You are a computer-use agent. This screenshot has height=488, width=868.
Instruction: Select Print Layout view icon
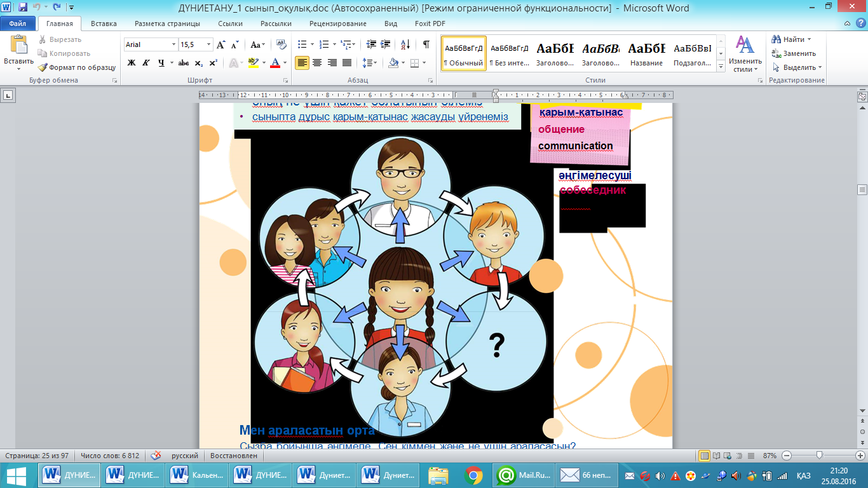pos(705,456)
